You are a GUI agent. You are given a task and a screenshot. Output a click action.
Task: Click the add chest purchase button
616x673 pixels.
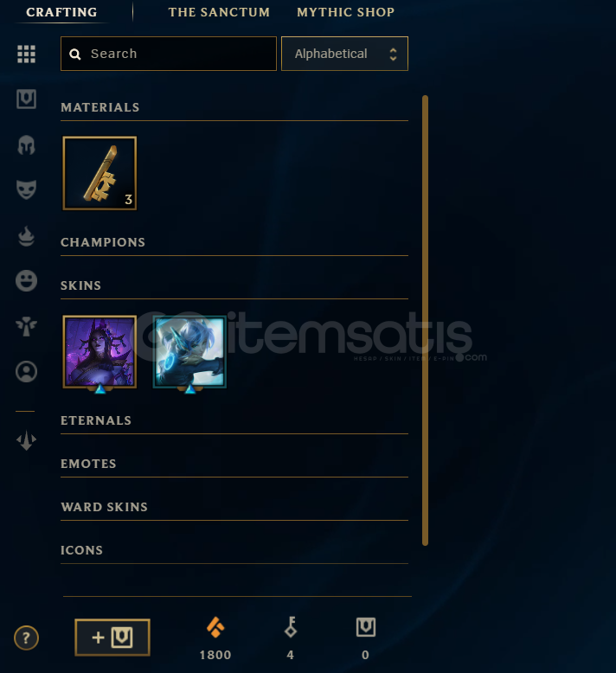(112, 638)
